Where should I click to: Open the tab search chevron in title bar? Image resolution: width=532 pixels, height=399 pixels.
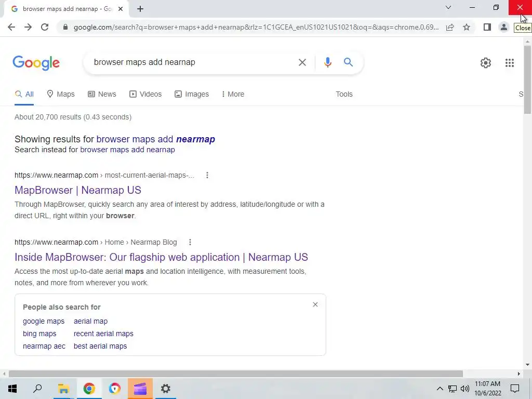coord(448,7)
